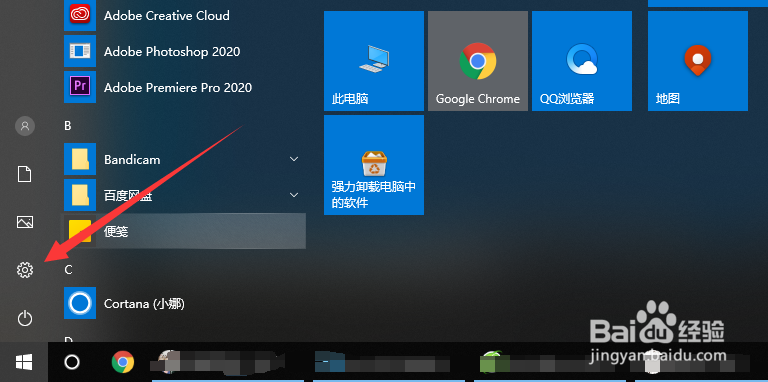Open Pictures from the Start sidebar
Screen dimensions: 768x382
pos(25,222)
